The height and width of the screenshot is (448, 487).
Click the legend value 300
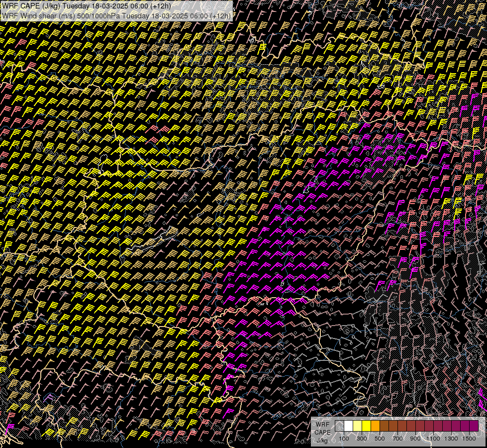[x=362, y=439]
